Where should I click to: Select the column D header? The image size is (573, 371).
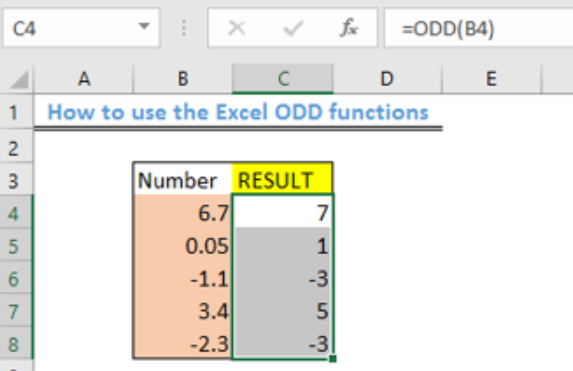[387, 79]
